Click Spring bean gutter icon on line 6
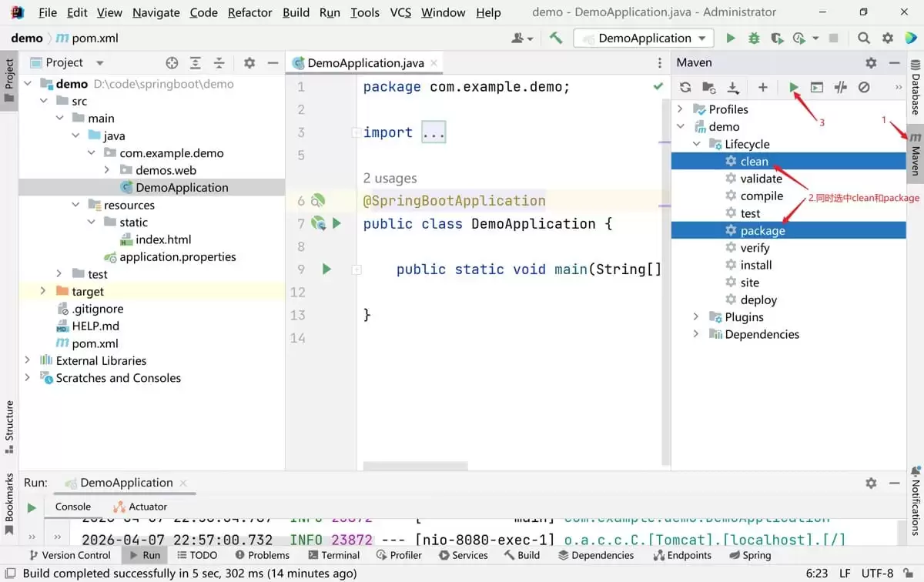This screenshot has height=582, width=924. 318,201
